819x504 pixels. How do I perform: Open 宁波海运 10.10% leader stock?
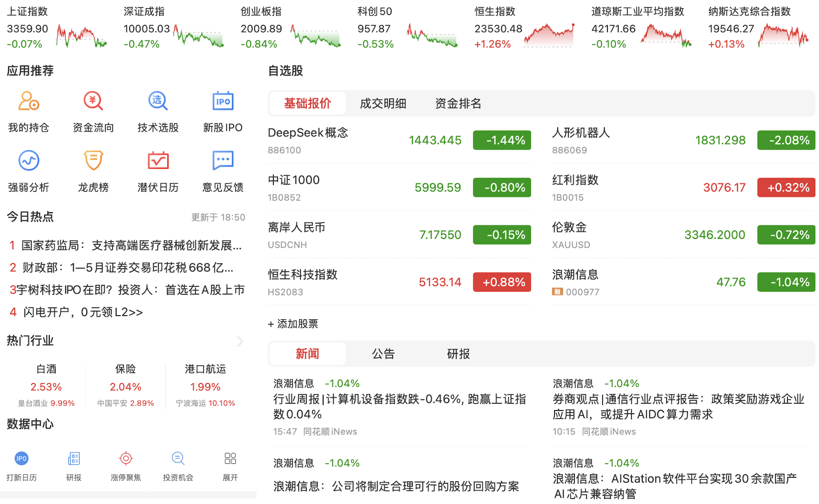205,403
